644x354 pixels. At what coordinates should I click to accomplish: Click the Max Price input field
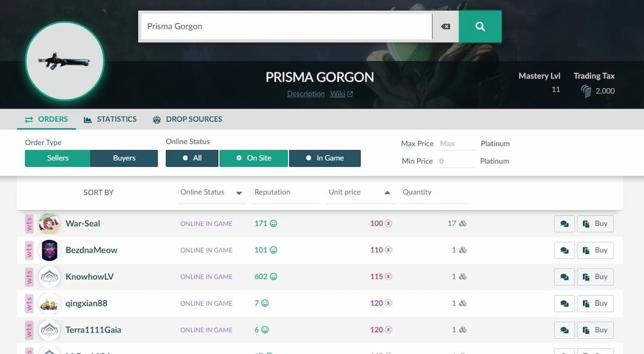coord(456,143)
